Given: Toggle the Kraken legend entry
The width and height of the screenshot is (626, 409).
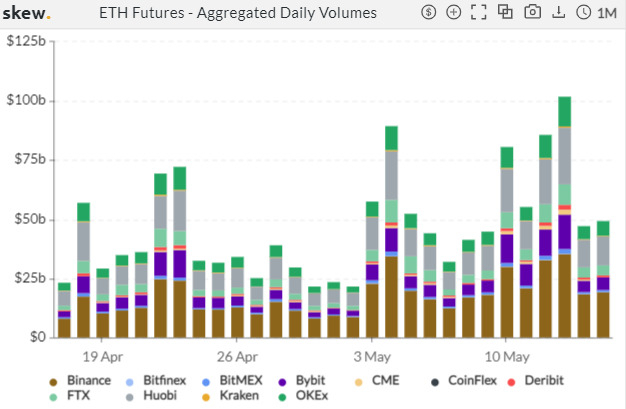Looking at the screenshot, I should point(230,396).
